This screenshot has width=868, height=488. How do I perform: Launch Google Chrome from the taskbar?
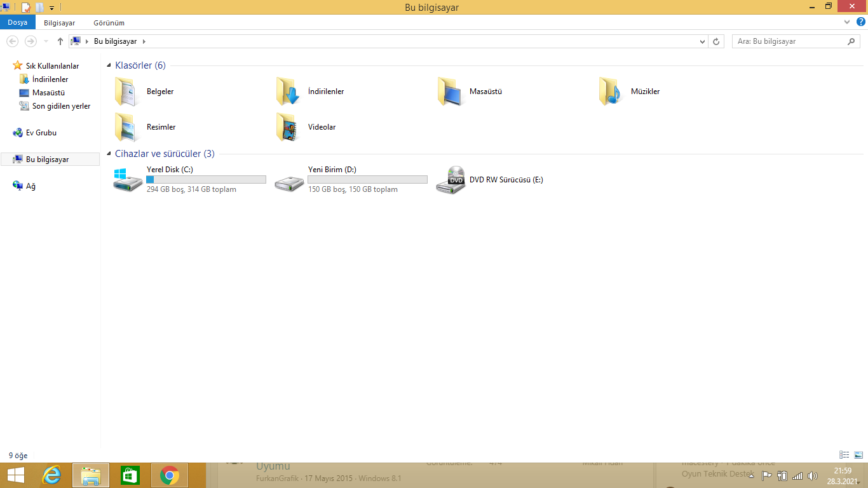coord(170,475)
